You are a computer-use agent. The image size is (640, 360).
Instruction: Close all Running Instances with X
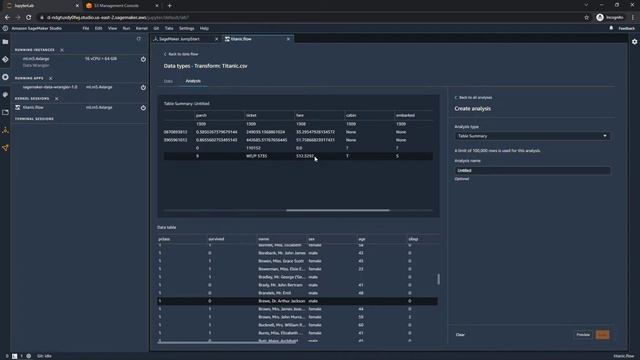point(62,50)
